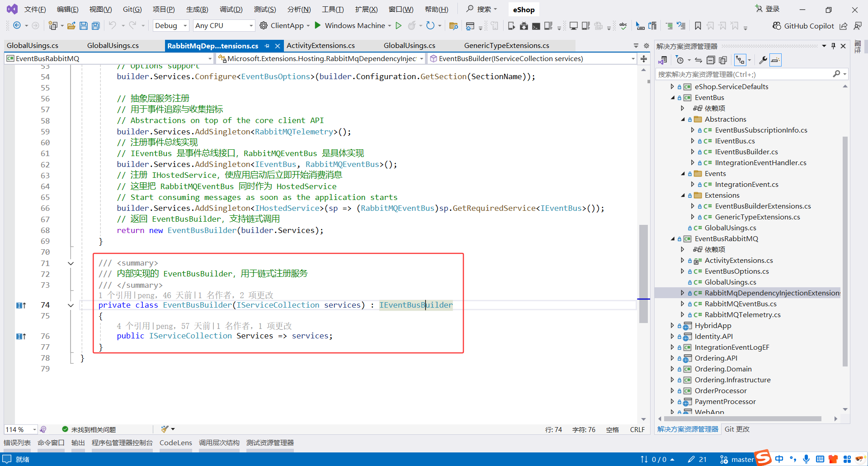Expand the Ordering.API project node
868x466 pixels.
point(673,358)
